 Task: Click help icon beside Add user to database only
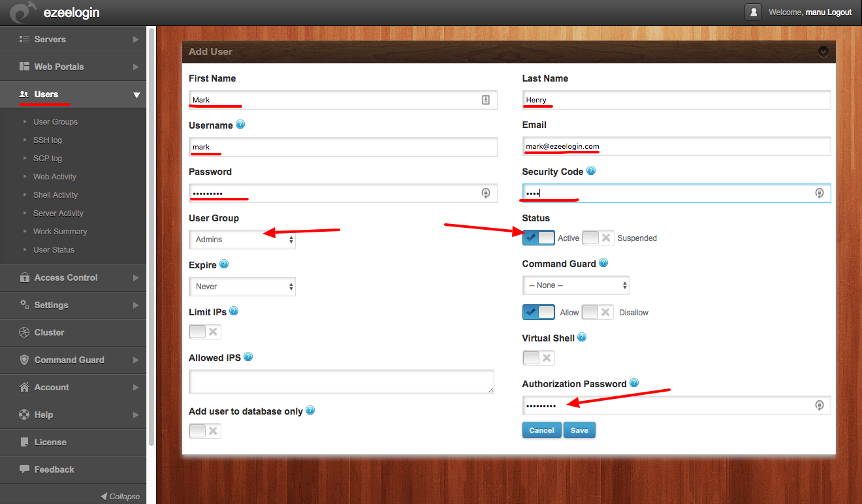(310, 411)
